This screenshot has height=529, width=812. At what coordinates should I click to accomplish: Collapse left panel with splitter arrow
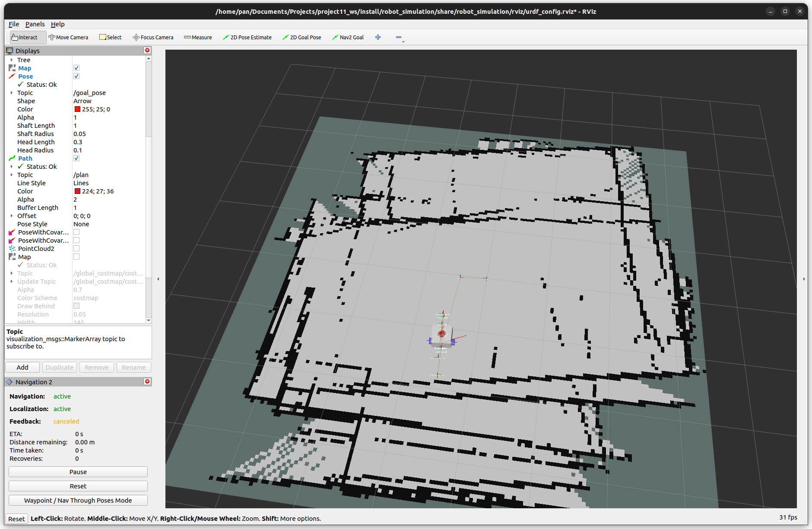(158, 279)
